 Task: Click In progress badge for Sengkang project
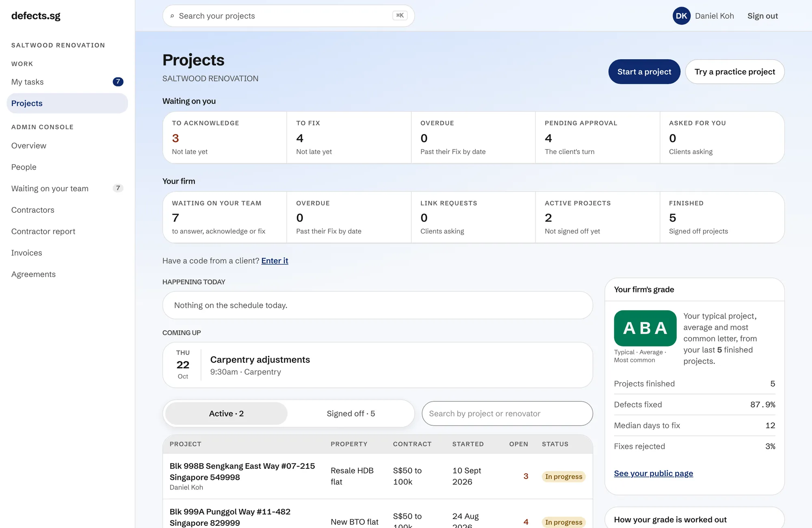pos(564,476)
